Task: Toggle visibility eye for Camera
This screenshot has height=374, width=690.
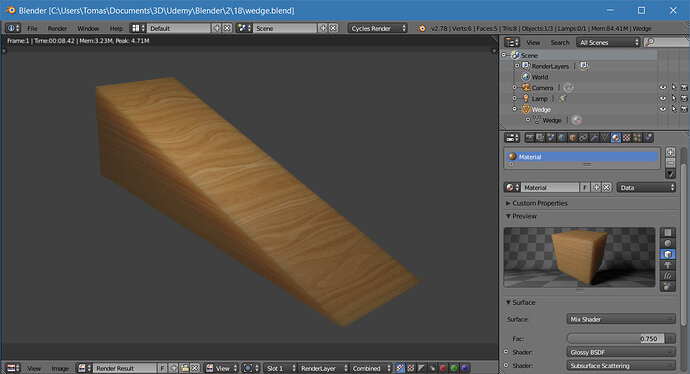Action: [x=663, y=88]
